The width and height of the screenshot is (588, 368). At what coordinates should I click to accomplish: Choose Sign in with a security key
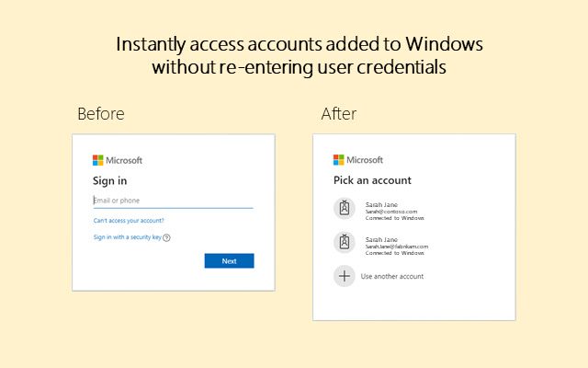point(128,237)
